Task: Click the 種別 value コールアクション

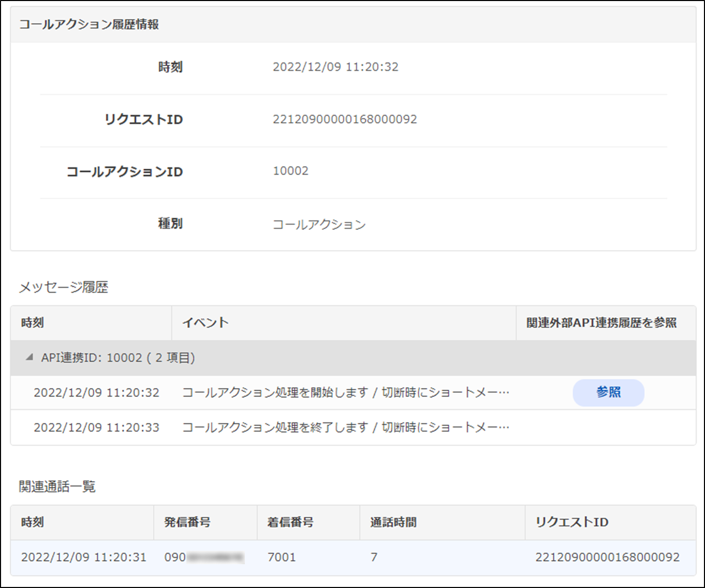Action: click(x=319, y=224)
